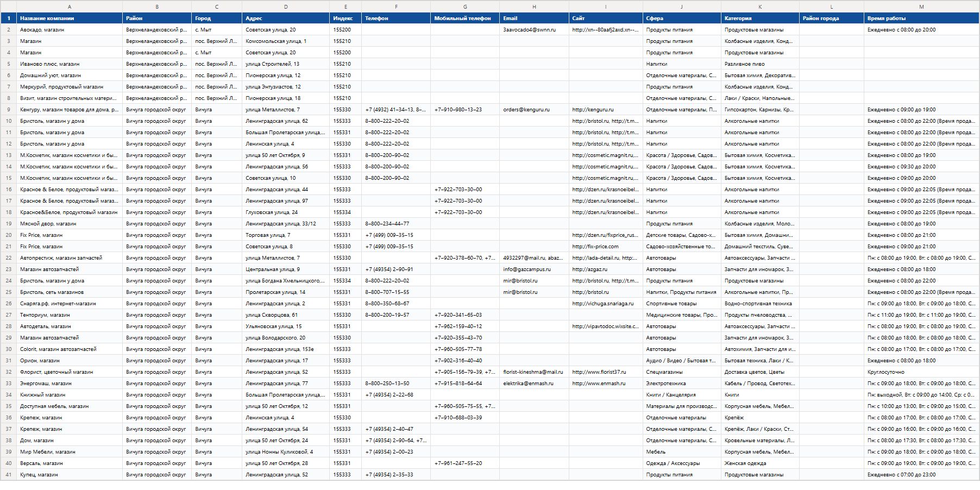980x490 pixels.
Task: Select the "улица Нонны Куликовой, 4" address
Action: (x=286, y=452)
